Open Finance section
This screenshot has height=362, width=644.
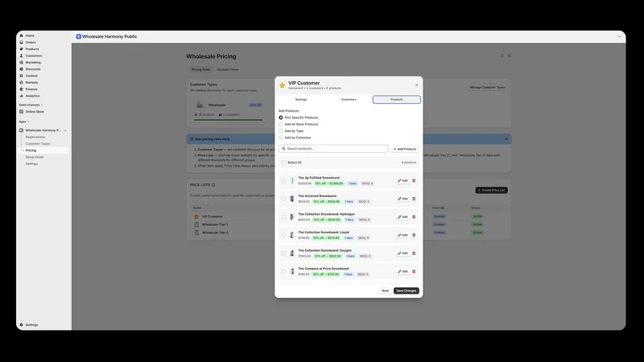(31, 89)
